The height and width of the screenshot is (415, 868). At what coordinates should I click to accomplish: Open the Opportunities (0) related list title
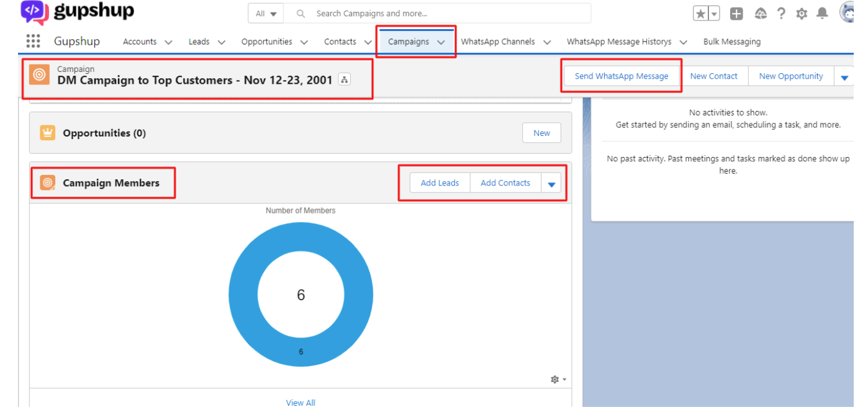pos(104,133)
